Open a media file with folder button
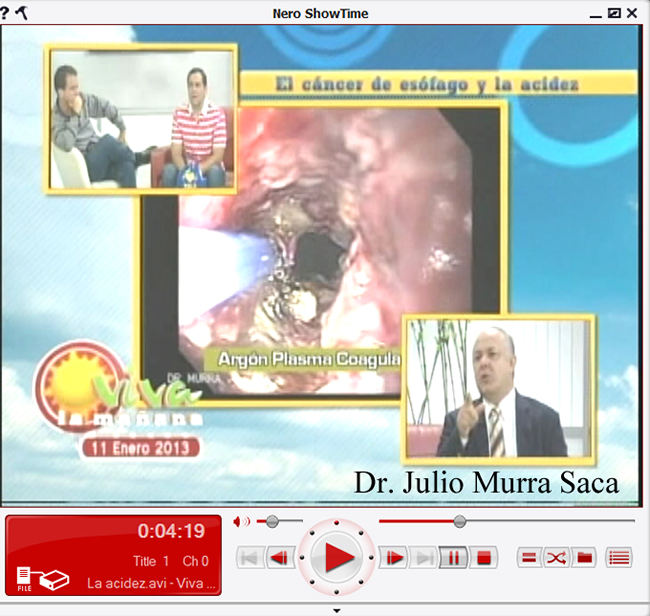The image size is (650, 616). tap(583, 558)
